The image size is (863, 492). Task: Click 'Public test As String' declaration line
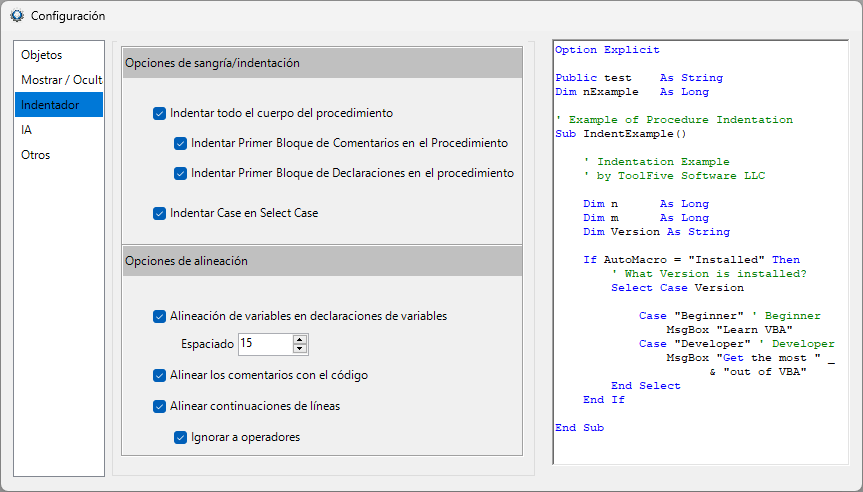639,78
